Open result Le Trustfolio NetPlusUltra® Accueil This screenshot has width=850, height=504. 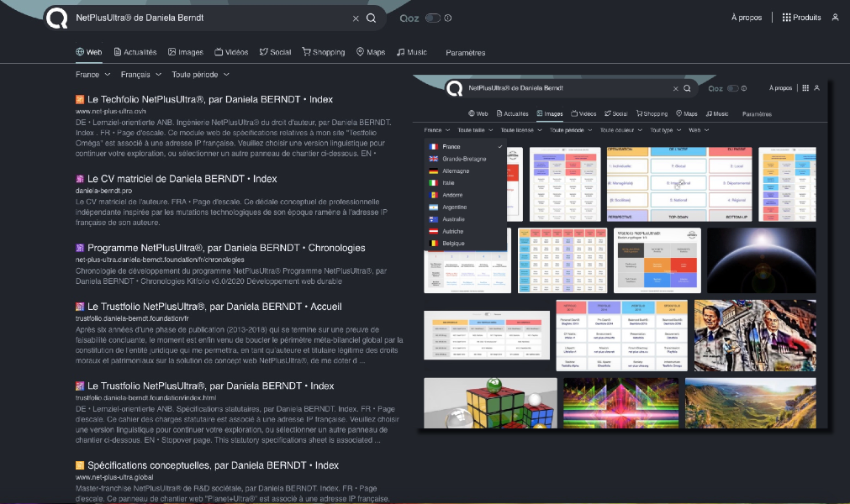click(214, 307)
